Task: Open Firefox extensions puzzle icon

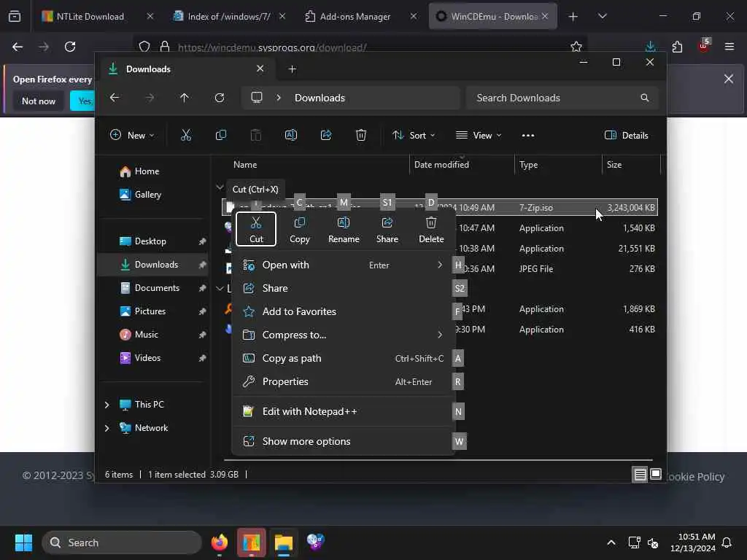Action: [677, 47]
